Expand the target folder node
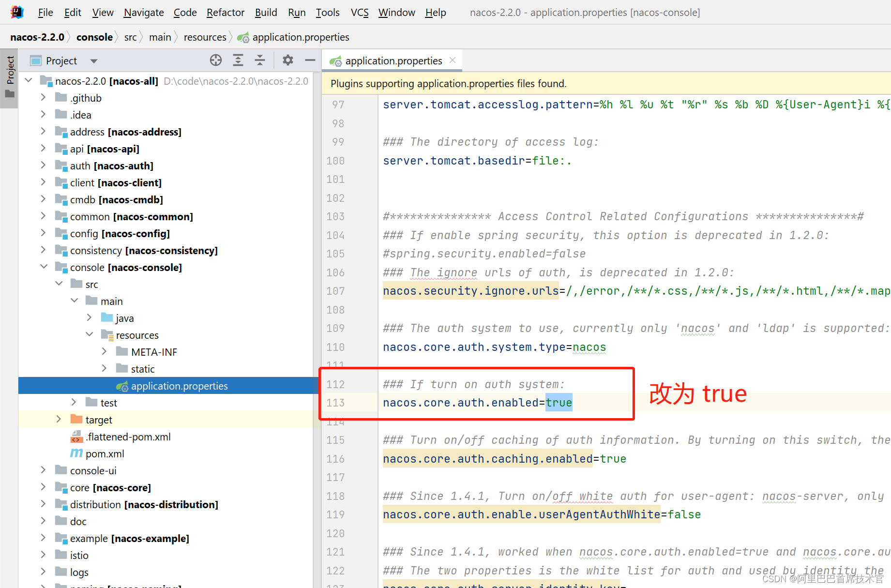Image resolution: width=891 pixels, height=588 pixels. [x=59, y=419]
